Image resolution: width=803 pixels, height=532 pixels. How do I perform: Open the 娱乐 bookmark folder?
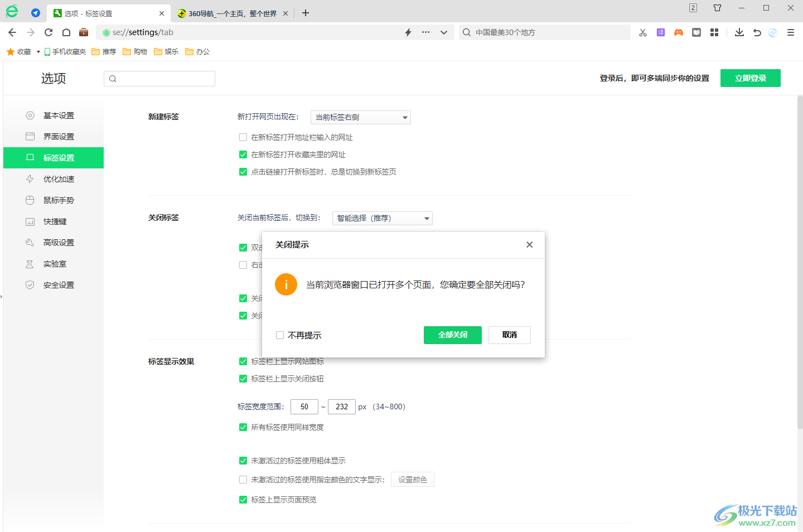(166, 52)
